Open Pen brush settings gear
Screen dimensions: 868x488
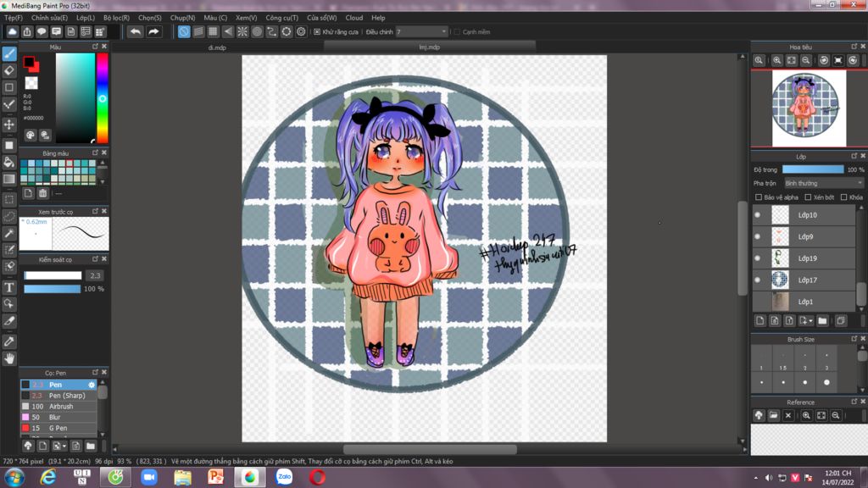tap(92, 385)
